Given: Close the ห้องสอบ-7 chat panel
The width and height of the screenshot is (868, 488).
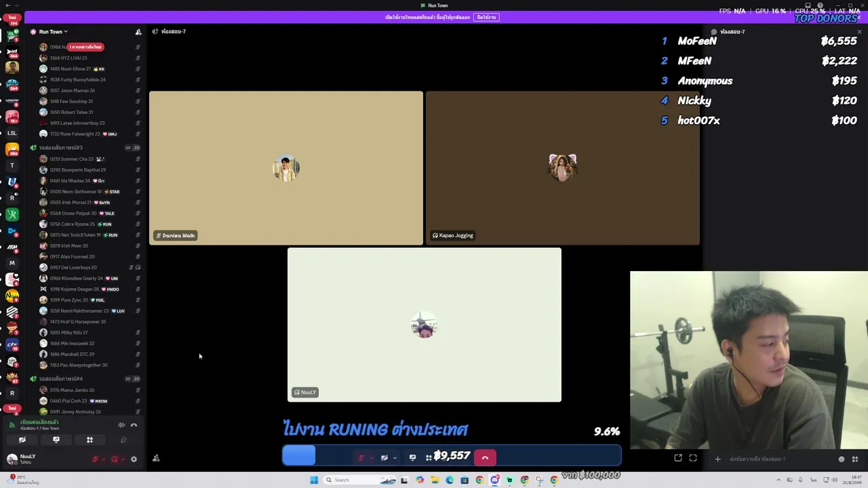Looking at the screenshot, I should coord(859,32).
